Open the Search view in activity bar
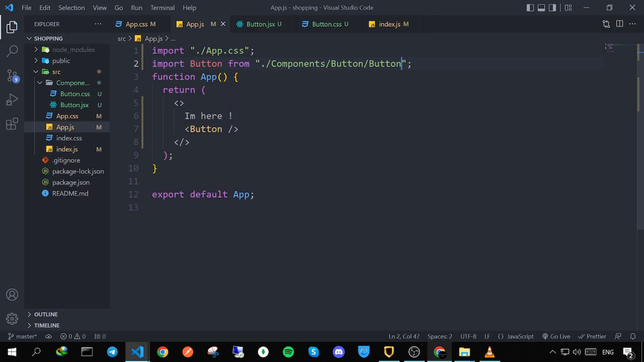Viewport: 644px width, 362px height. (x=12, y=51)
